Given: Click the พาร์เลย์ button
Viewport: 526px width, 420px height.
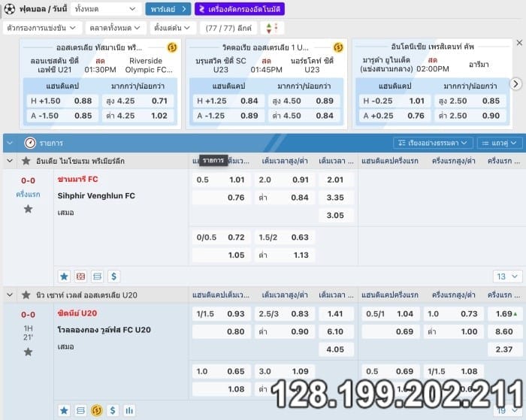Looking at the screenshot, I should 168,9.
